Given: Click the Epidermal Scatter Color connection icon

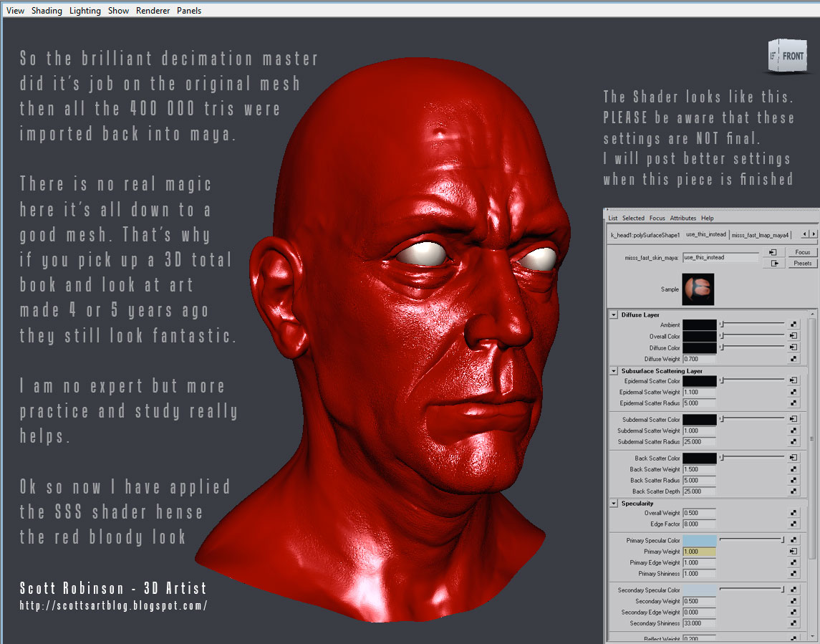Looking at the screenshot, I should (794, 380).
